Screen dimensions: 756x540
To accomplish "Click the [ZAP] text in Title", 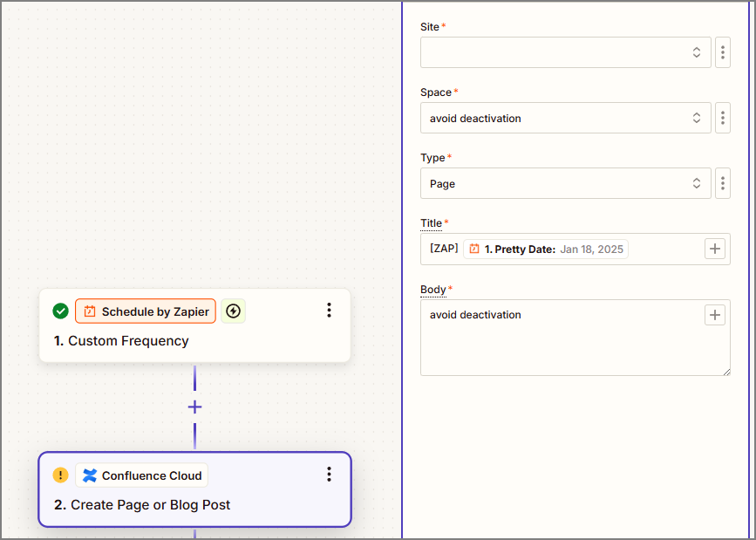I will click(x=444, y=249).
